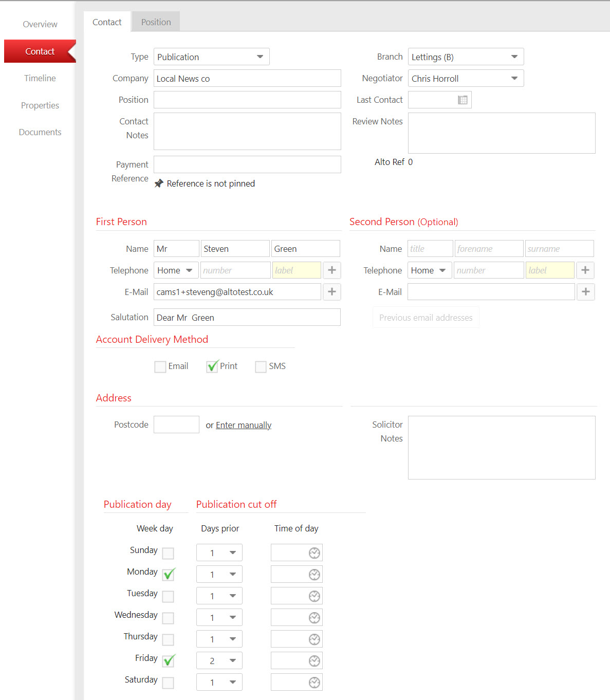The height and width of the screenshot is (700, 610).
Task: Open the Negotiator dropdown showing Chris Horroll
Action: [466, 79]
